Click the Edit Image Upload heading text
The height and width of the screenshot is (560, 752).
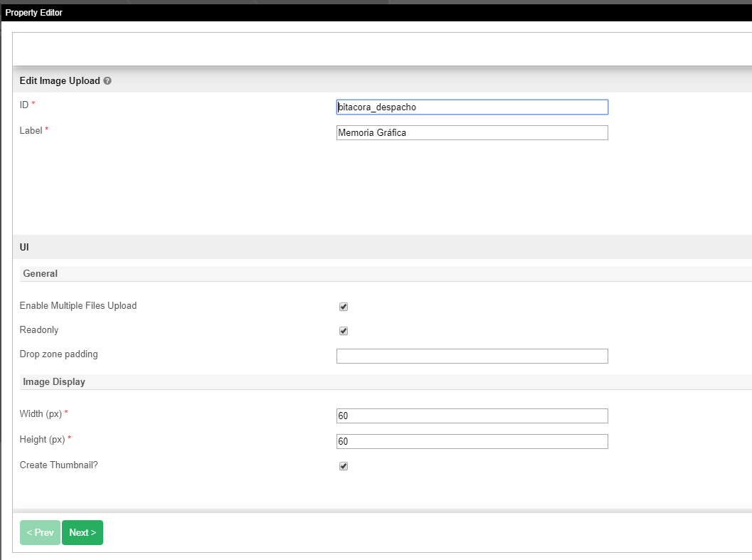point(60,81)
